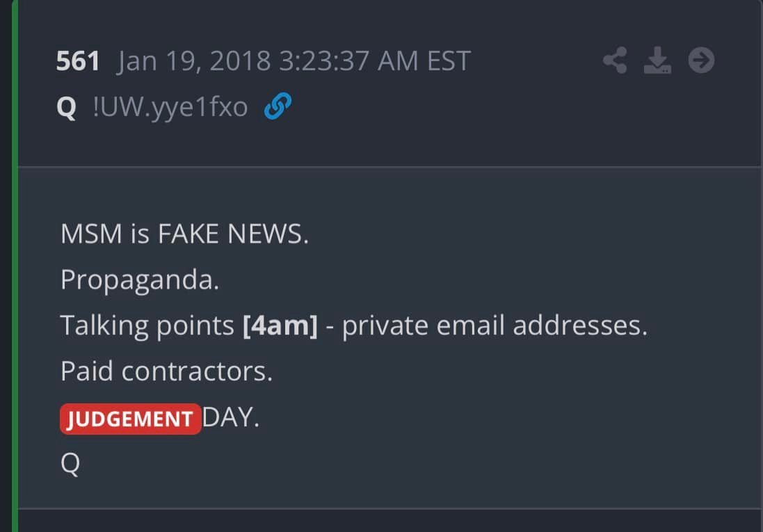
Task: Click the Jan 19, 2018 timestamp
Action: coord(195,62)
